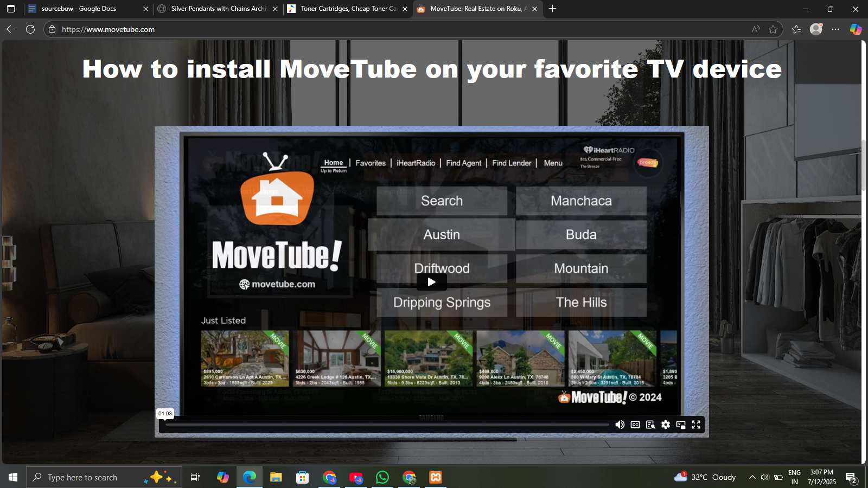The height and width of the screenshot is (488, 868).
Task: Open the Favorites list
Action: click(x=796, y=29)
